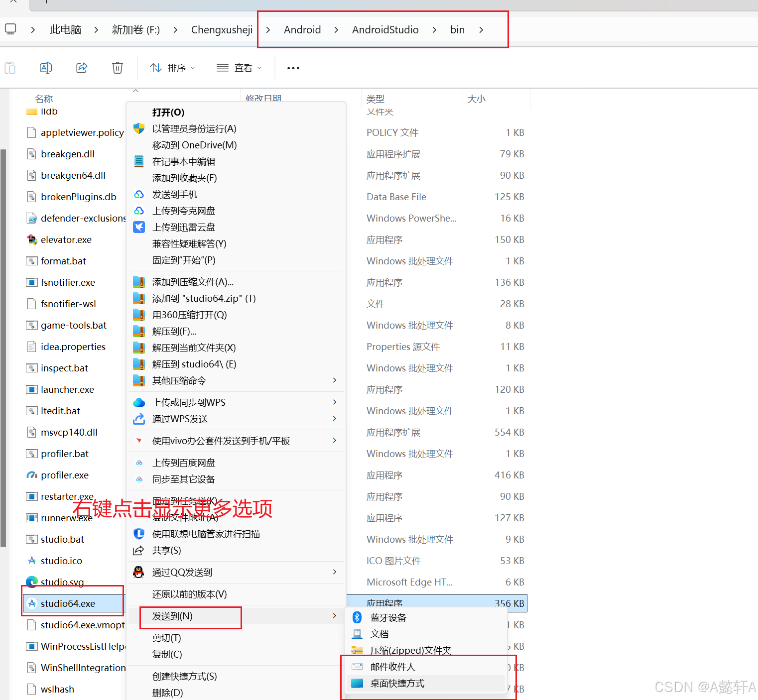Expand 通过WPS发送 submenu arrow

point(335,419)
